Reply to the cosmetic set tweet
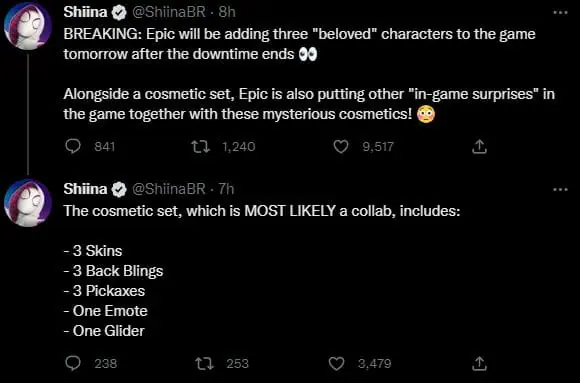This screenshot has width=580, height=383. pos(73,363)
